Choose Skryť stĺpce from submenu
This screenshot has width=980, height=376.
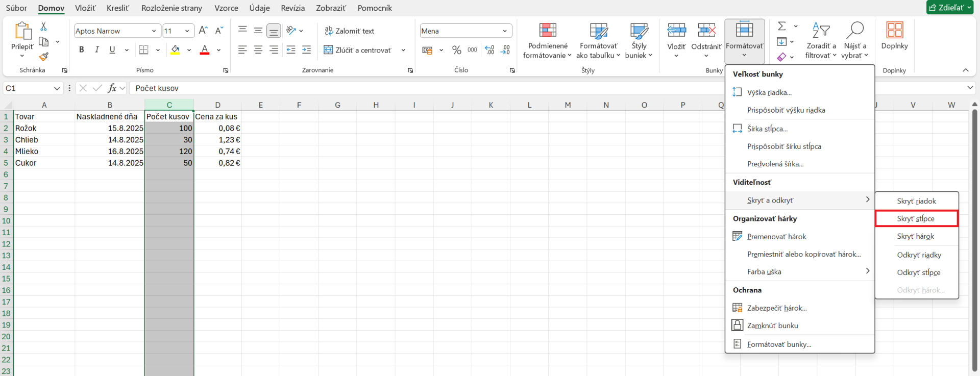click(x=917, y=218)
